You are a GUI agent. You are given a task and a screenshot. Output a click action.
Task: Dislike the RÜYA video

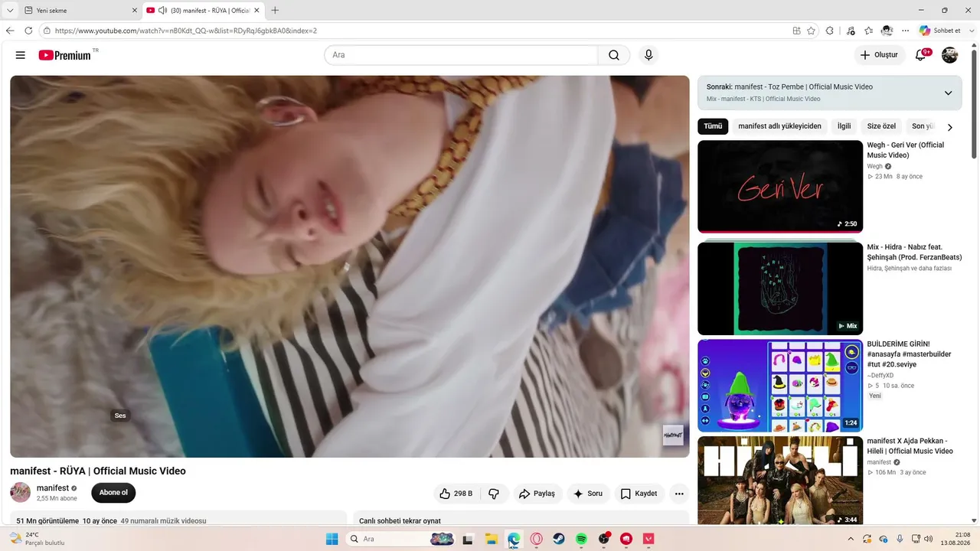tap(494, 494)
